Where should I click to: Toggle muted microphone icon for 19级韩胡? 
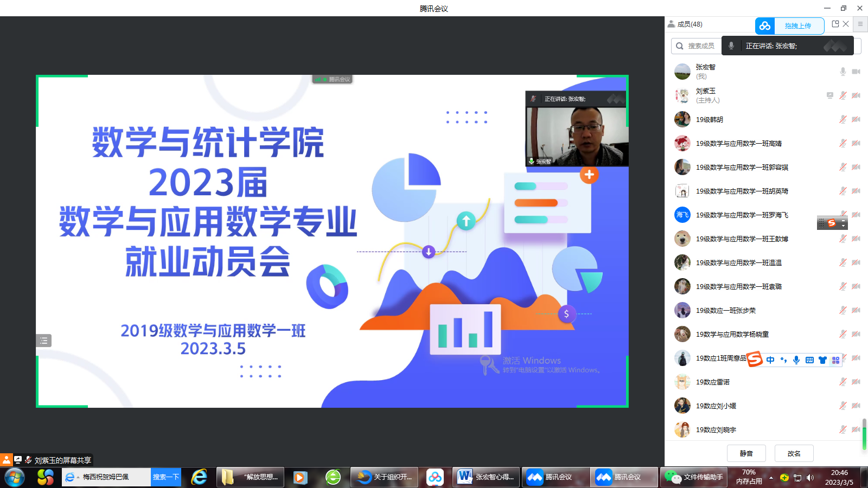[x=843, y=119]
